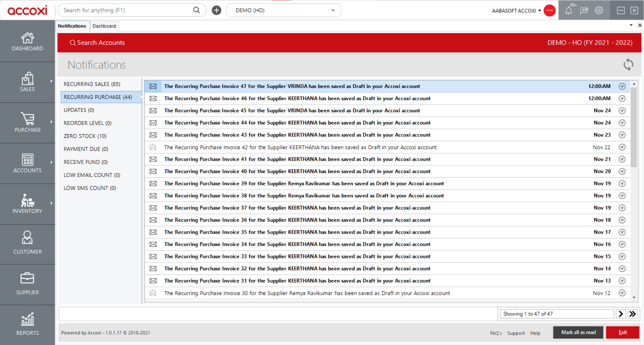Select RECEIVE FUND (0) category
This screenshot has height=345, width=644.
click(x=101, y=162)
